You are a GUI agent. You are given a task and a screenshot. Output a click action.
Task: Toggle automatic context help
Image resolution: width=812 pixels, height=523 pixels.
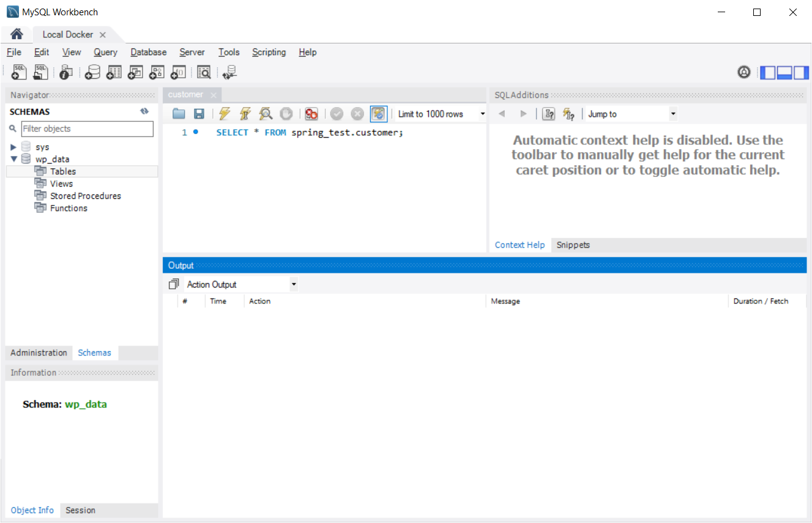[568, 114]
